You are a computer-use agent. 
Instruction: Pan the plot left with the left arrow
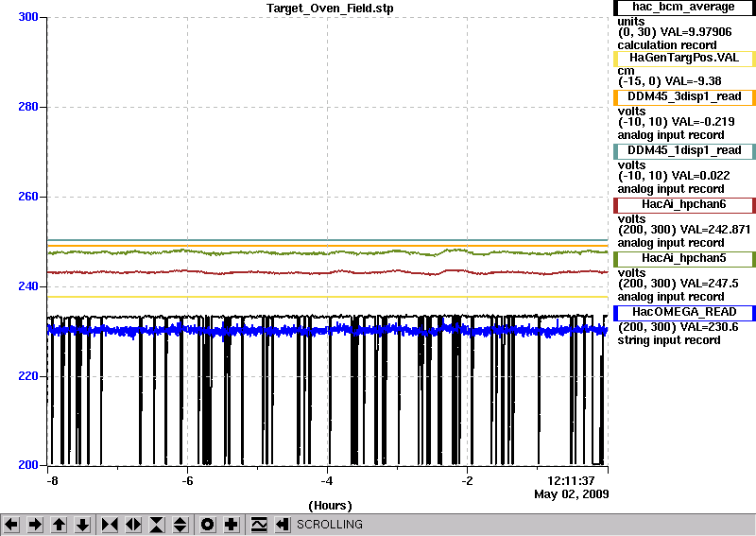[11, 525]
